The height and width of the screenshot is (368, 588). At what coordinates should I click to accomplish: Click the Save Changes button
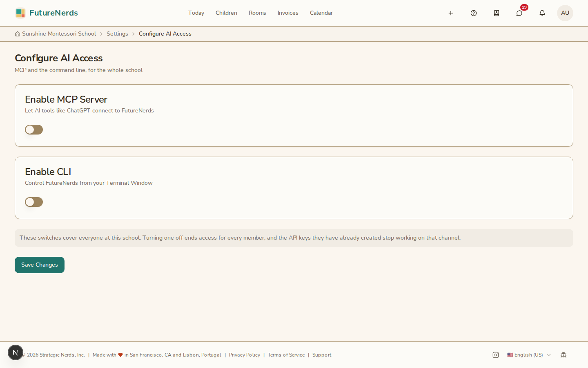[x=40, y=265]
